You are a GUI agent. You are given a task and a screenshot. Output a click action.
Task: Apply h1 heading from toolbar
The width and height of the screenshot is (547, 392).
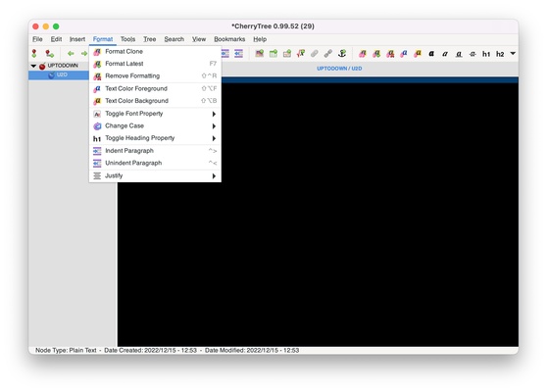pyautogui.click(x=486, y=54)
